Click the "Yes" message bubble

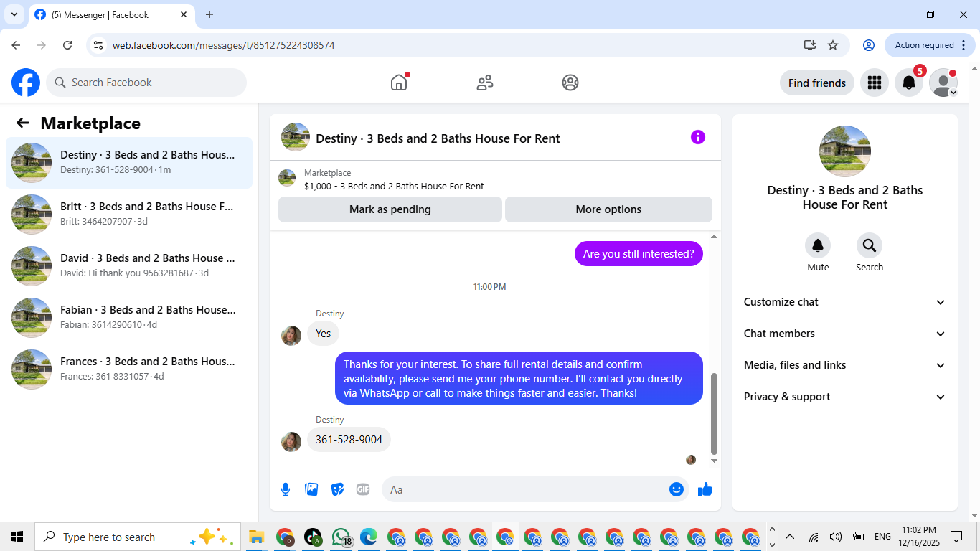324,334
